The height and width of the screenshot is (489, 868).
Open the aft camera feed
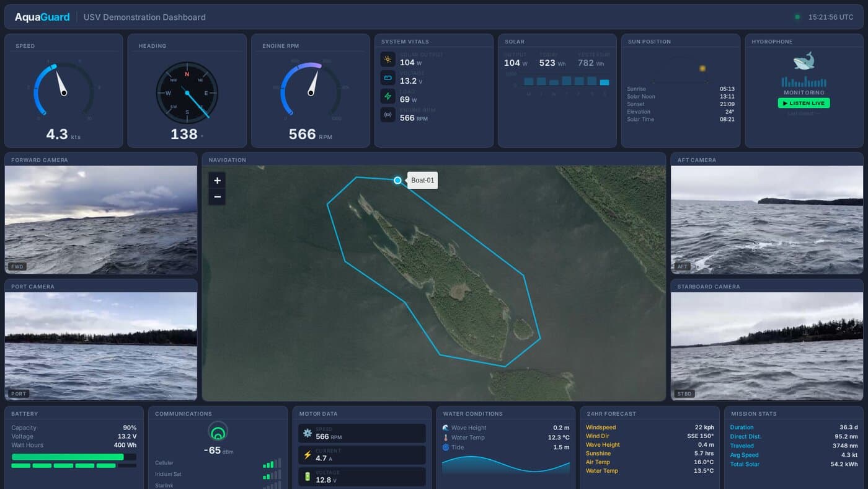767,220
